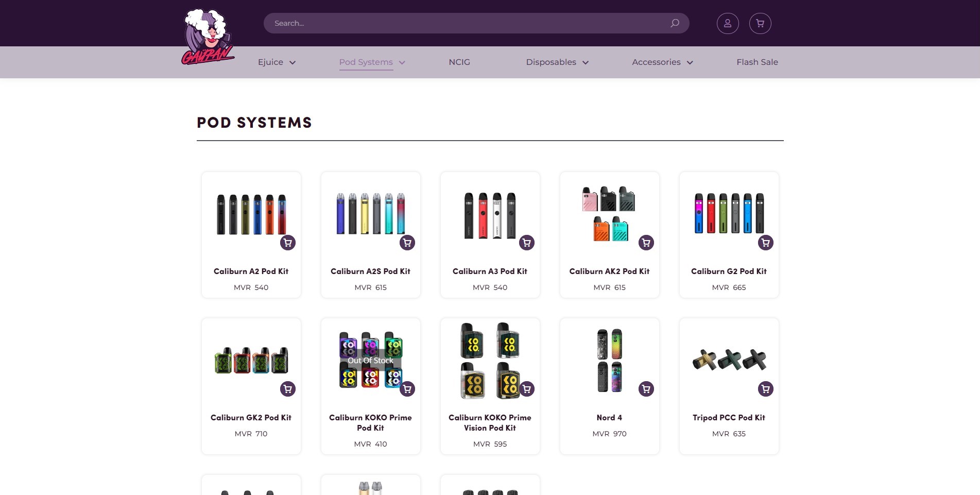This screenshot has width=980, height=495.
Task: Add Nord 4 to cart
Action: click(646, 389)
